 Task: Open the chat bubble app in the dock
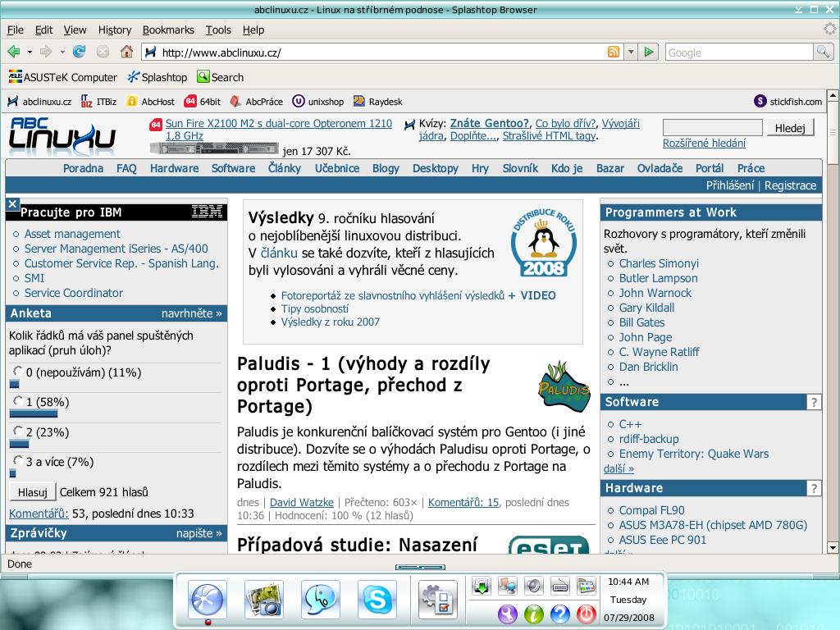[321, 600]
